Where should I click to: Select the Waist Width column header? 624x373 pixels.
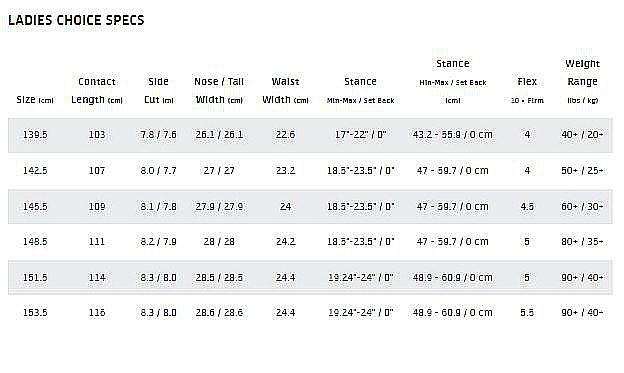pyautogui.click(x=285, y=90)
